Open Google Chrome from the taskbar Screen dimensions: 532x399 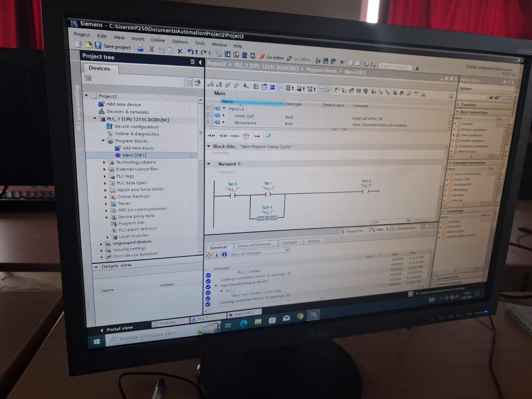(300, 317)
